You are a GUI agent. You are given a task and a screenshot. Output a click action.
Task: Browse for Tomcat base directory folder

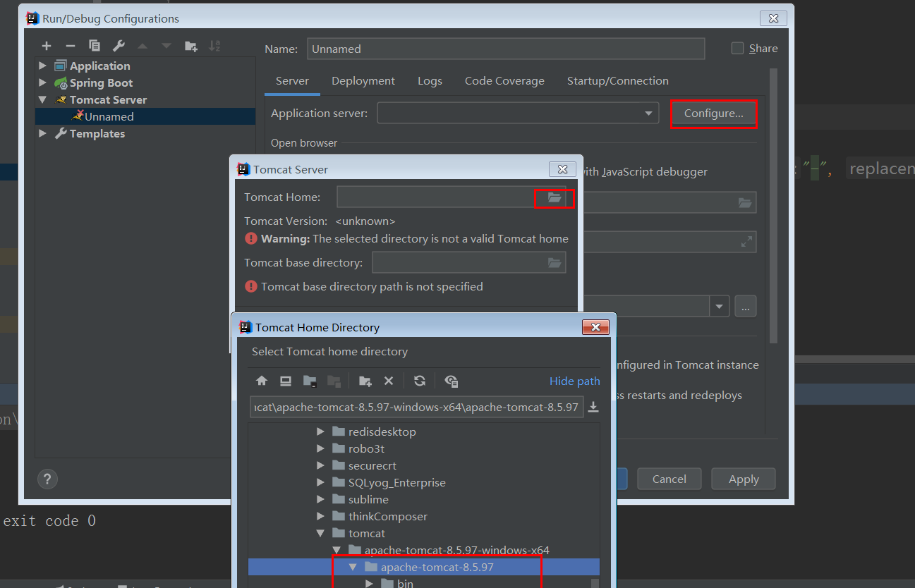(555, 262)
